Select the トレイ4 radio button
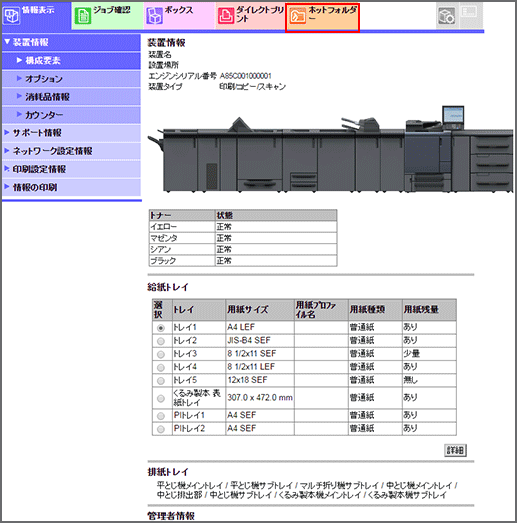 pos(161,368)
